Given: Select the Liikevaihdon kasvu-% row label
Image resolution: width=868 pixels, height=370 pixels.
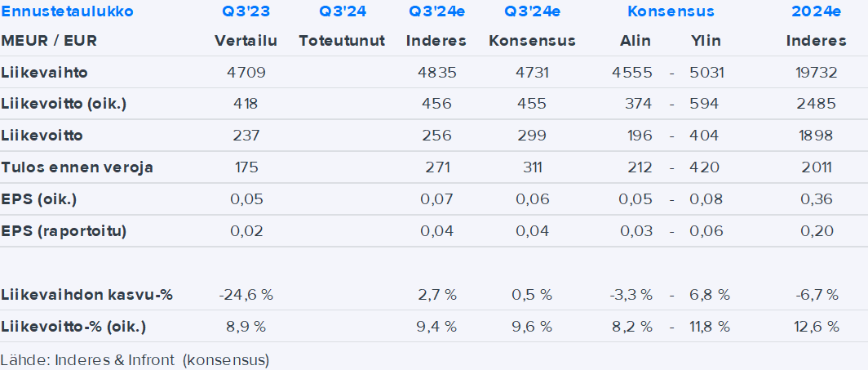Looking at the screenshot, I should click(87, 294).
